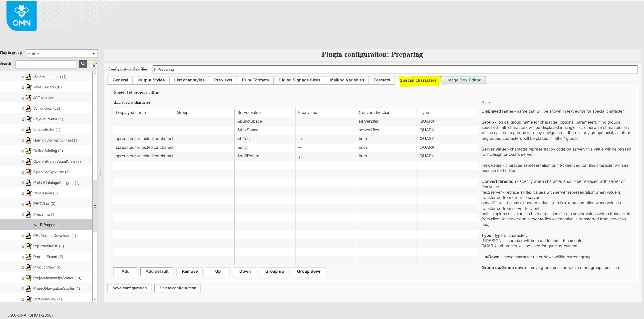Click the ProductView plugin folder icon

tap(29, 267)
